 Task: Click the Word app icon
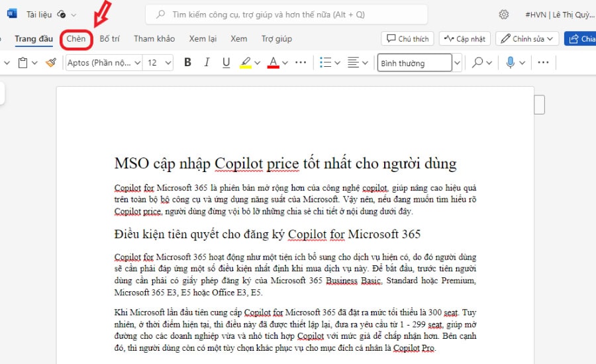[x=12, y=14]
